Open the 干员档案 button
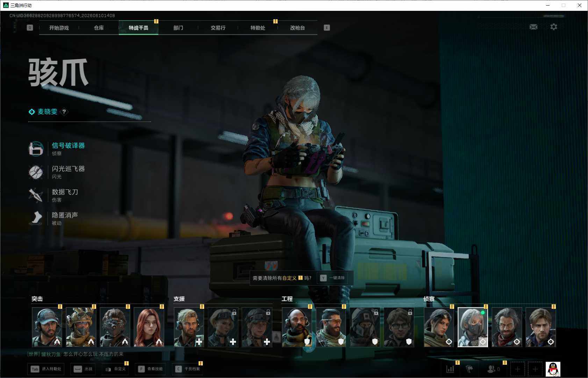Screen dimensions: 588x378 [188, 369]
